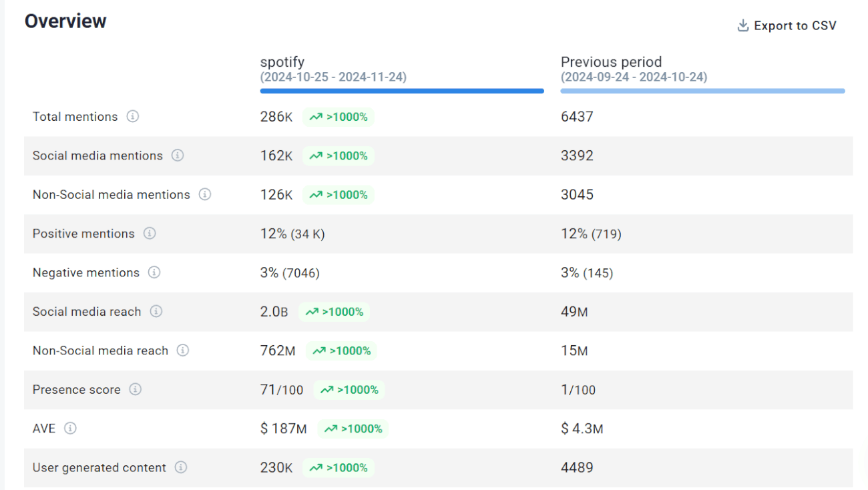Click the Social media reach info icon
This screenshot has height=490, width=868.
point(157,311)
